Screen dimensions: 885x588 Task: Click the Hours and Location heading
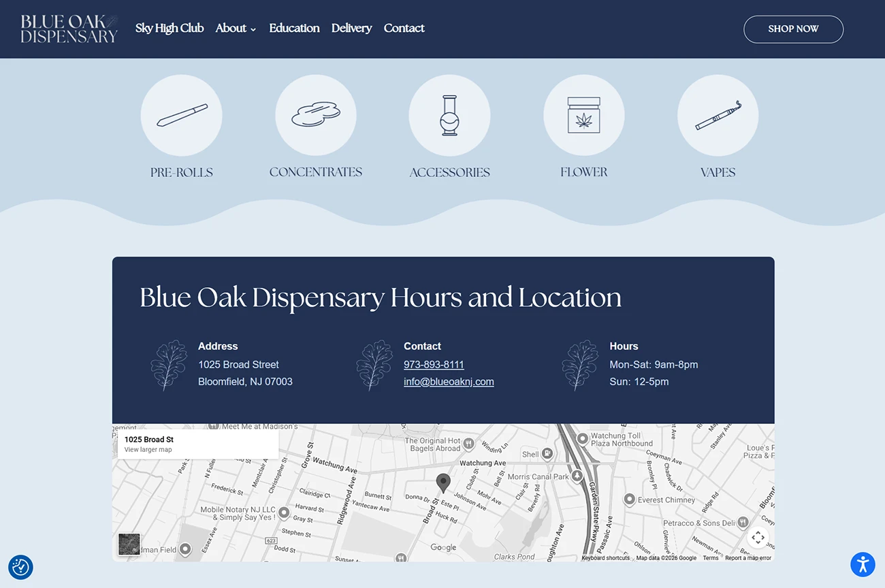click(381, 298)
